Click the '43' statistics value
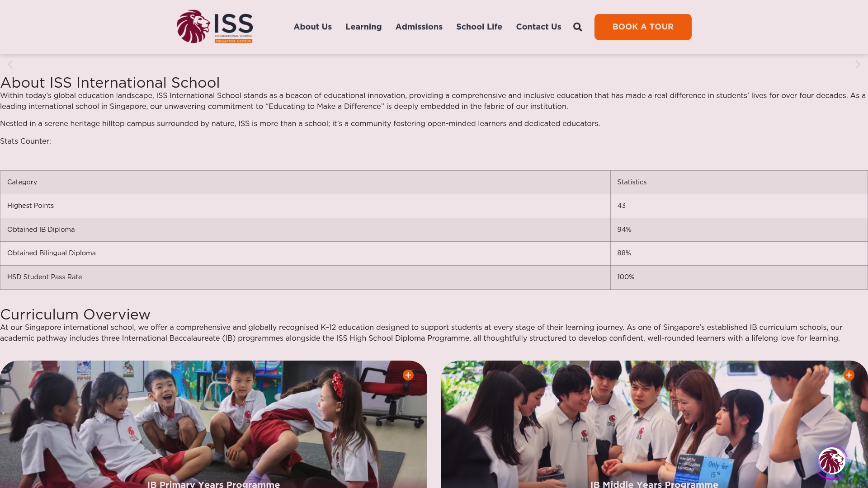868x488 pixels. (621, 206)
